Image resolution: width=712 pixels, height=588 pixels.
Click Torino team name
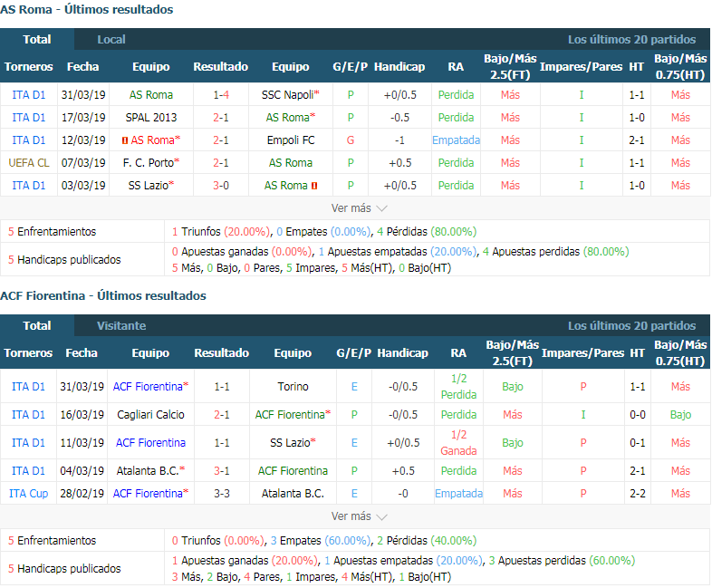tap(293, 386)
